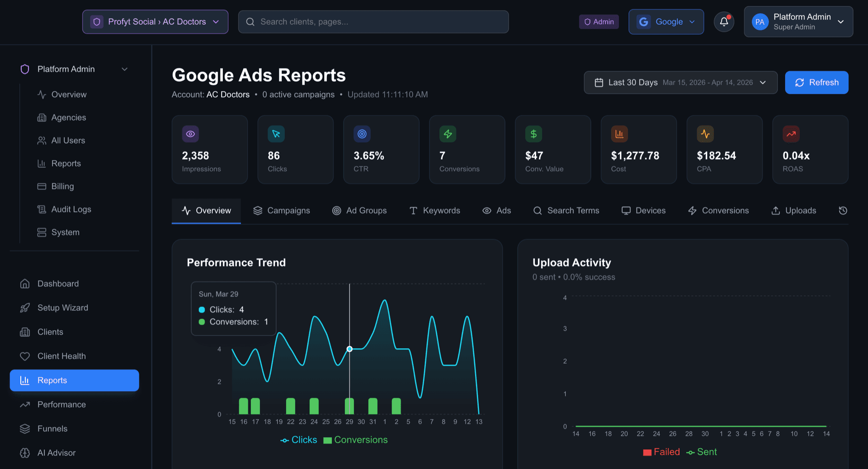
Task: Click the ROAS trending arrow icon
Action: tap(791, 134)
